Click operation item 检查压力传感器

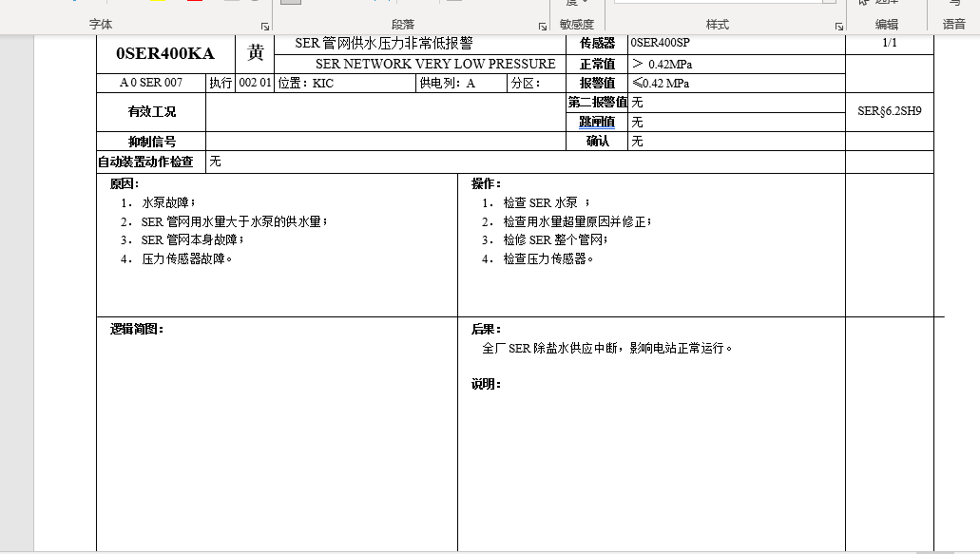pyautogui.click(x=548, y=258)
